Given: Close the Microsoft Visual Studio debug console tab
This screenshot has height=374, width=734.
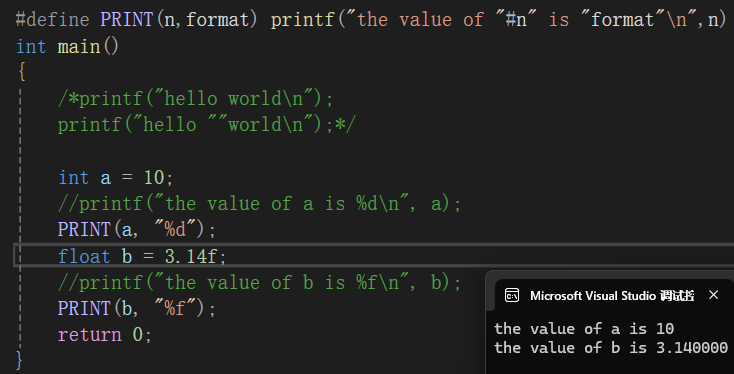Looking at the screenshot, I should (x=713, y=295).
